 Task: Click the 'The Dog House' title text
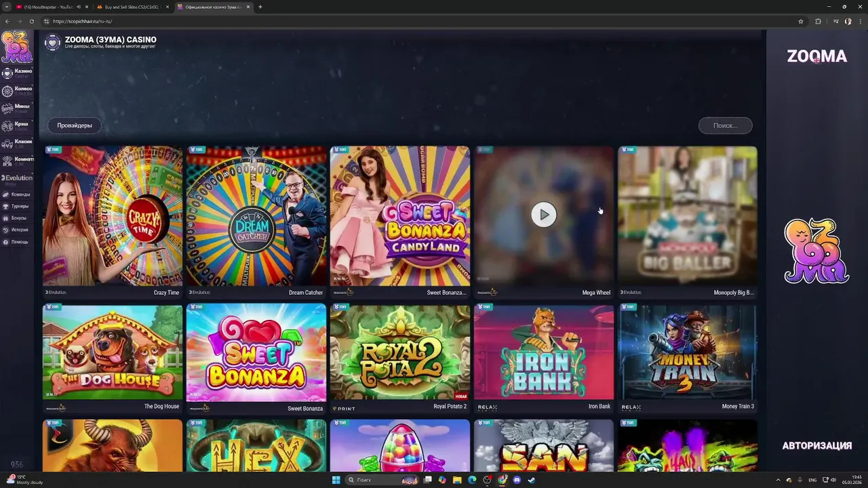click(161, 407)
